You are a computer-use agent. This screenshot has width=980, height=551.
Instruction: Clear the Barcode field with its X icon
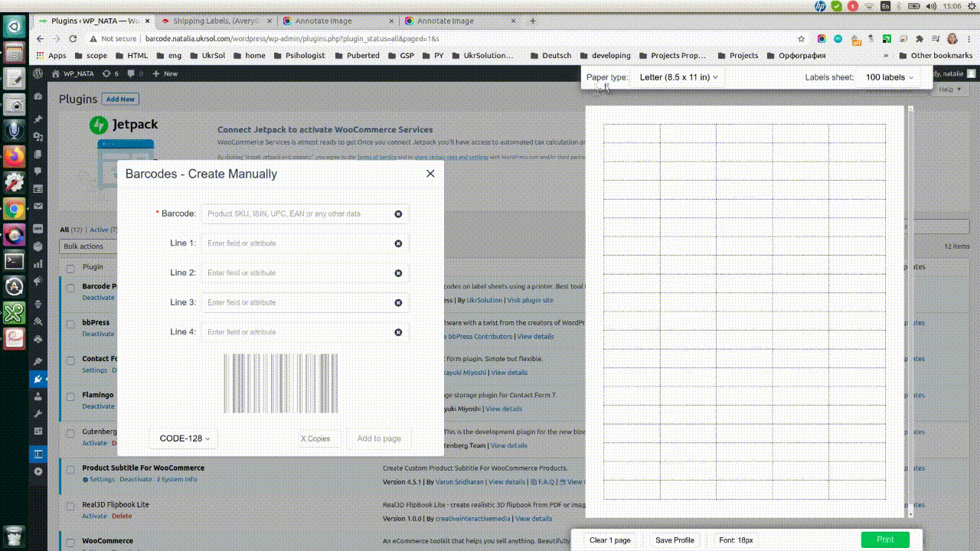pos(398,214)
